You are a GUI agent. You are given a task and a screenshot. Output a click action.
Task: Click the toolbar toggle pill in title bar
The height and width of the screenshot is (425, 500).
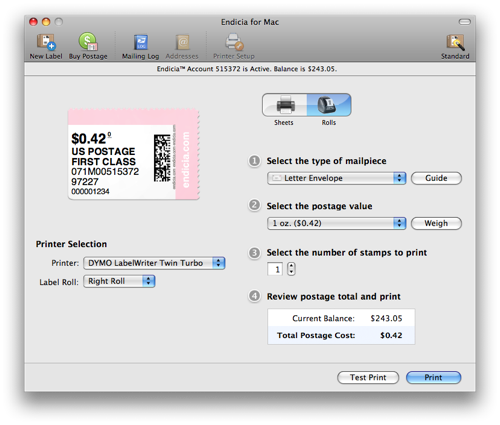pyautogui.click(x=465, y=22)
